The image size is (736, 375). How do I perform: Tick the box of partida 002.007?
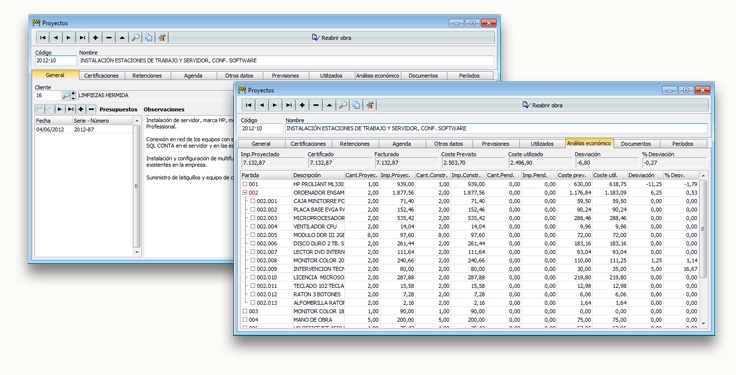click(253, 252)
